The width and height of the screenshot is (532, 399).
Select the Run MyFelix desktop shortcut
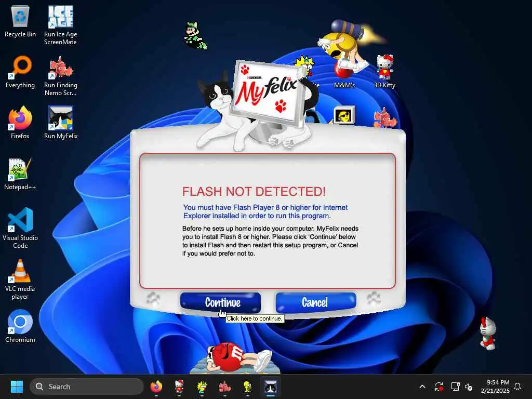[61, 123]
